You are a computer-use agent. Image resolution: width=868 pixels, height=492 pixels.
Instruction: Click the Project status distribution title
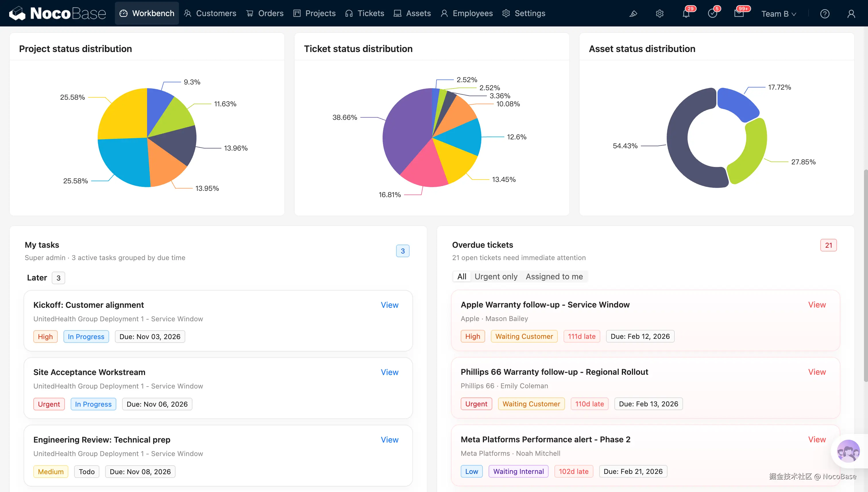click(x=75, y=49)
